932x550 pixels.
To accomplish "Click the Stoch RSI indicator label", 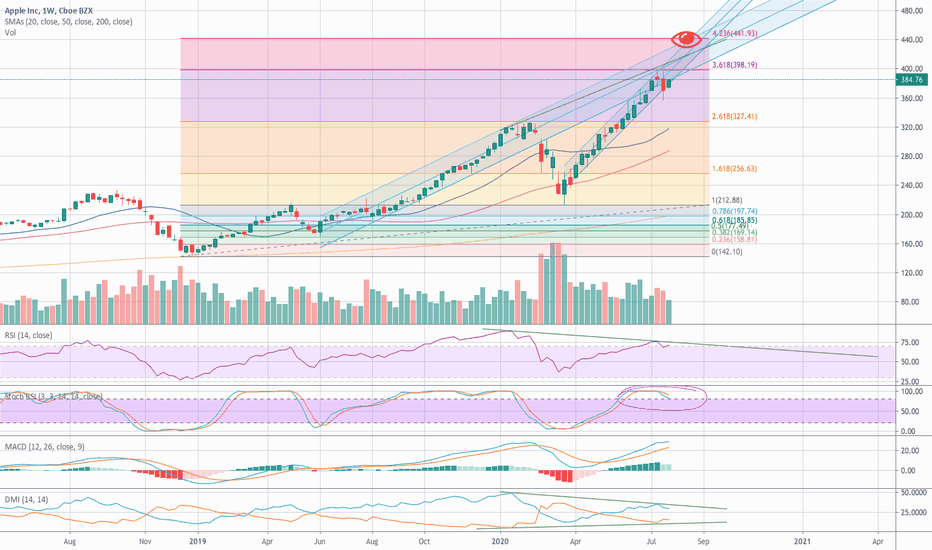I will pyautogui.click(x=53, y=396).
